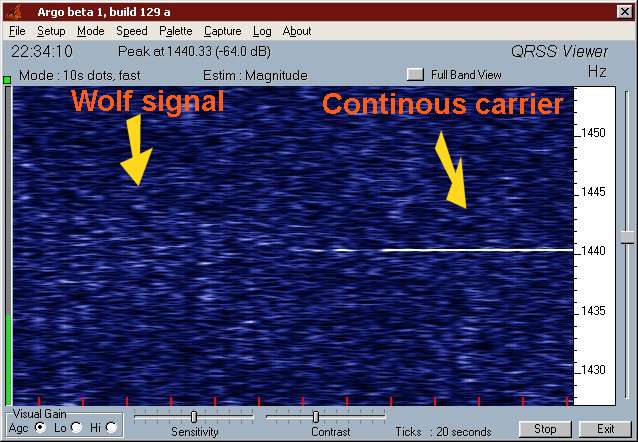The width and height of the screenshot is (638, 442).
Task: Click the QRSS Viewer label
Action: click(559, 52)
